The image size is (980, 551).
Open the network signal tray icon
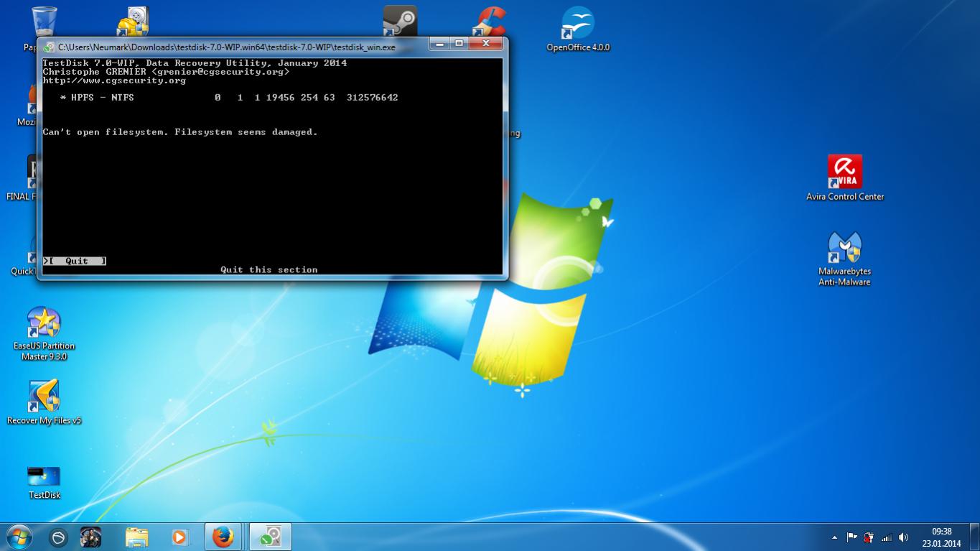[887, 537]
